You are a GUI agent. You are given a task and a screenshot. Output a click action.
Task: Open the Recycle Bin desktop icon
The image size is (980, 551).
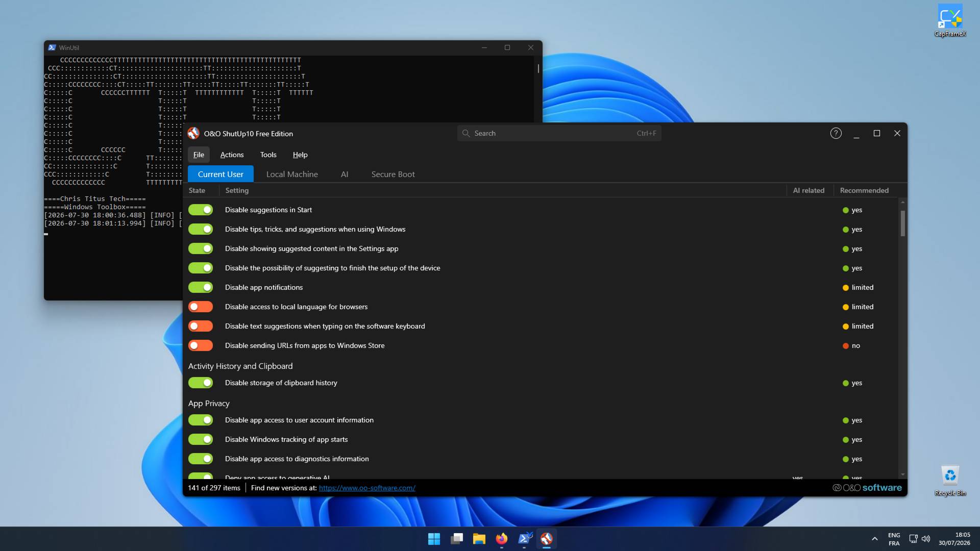point(950,480)
